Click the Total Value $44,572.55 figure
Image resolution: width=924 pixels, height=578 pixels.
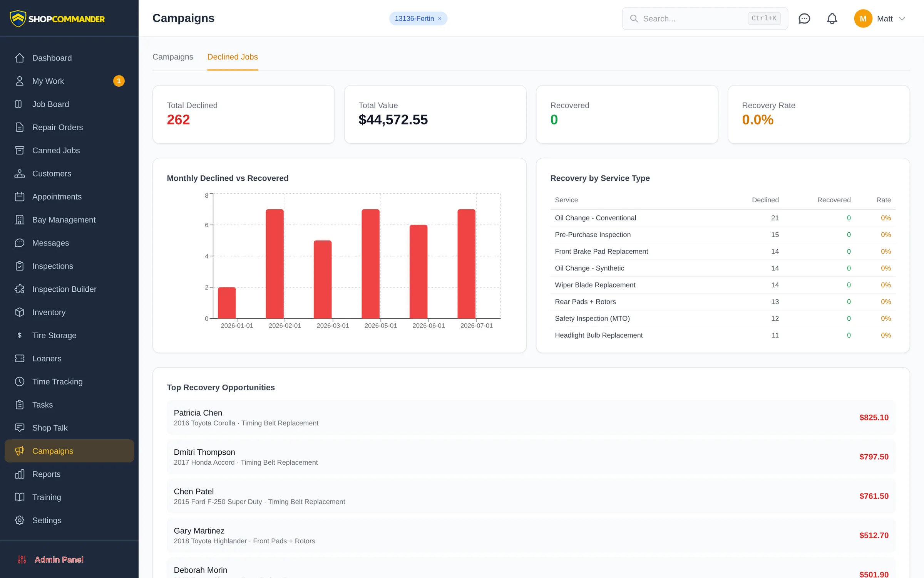[x=393, y=120]
